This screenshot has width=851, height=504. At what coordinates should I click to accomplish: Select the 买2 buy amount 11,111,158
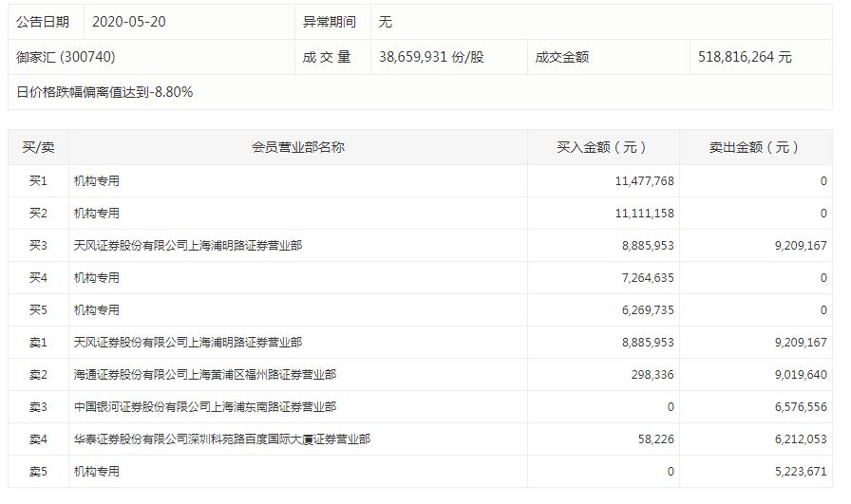pos(644,213)
